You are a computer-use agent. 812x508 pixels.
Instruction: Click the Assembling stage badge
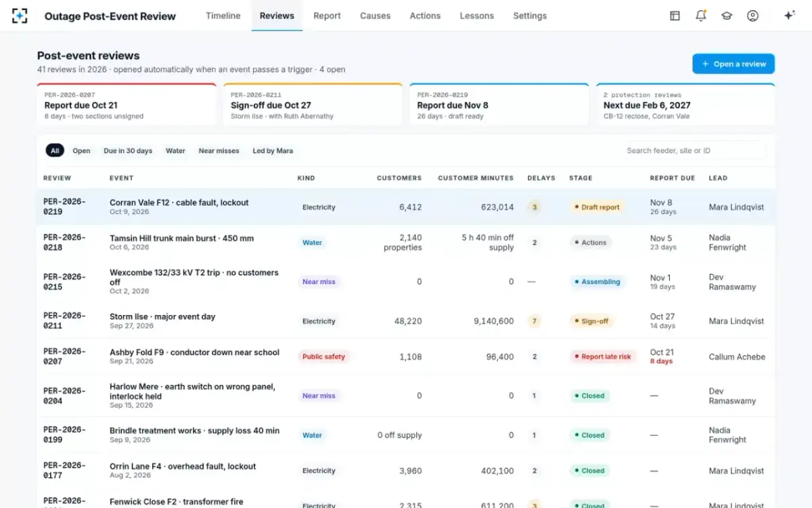(x=597, y=282)
